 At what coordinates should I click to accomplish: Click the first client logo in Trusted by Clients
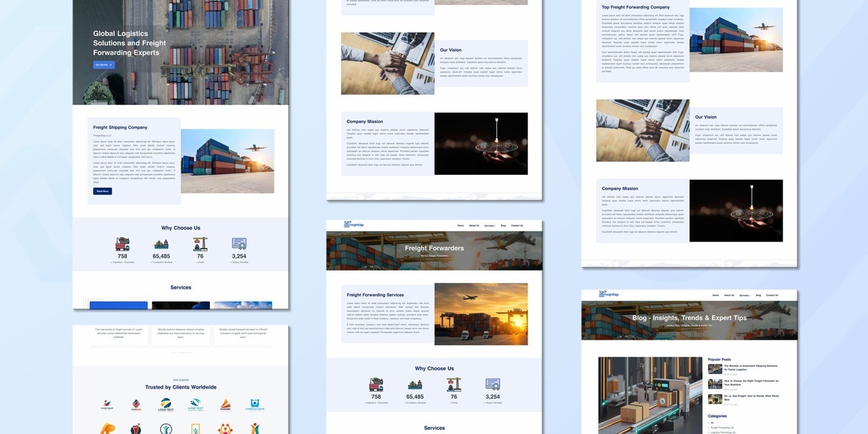[x=107, y=405]
